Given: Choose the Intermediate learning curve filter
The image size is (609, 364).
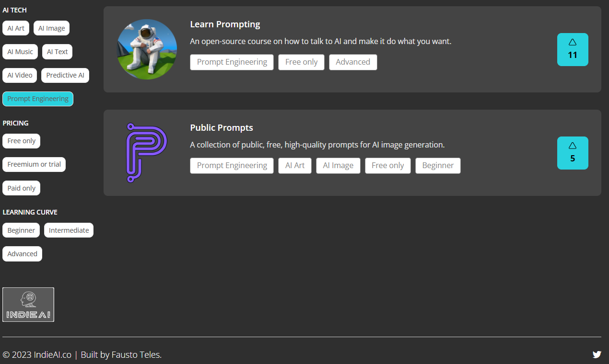Looking at the screenshot, I should (x=69, y=230).
